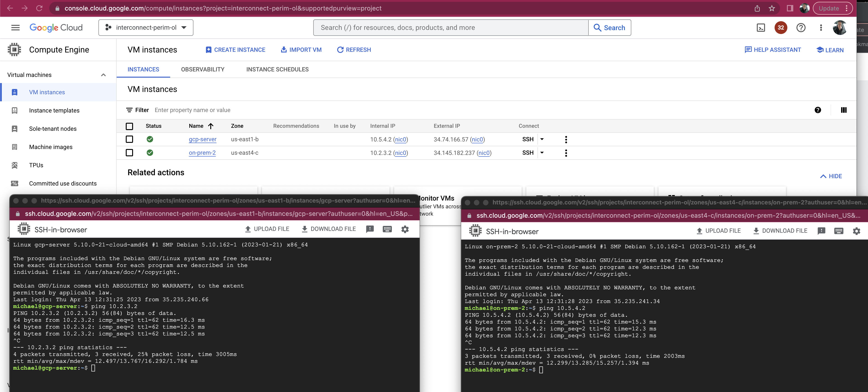Open column display options icon
The height and width of the screenshot is (392, 868).
[844, 110]
